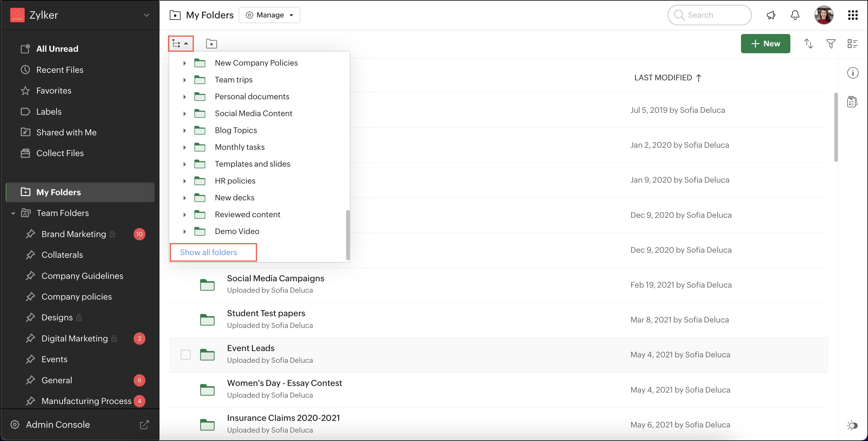The height and width of the screenshot is (441, 868).
Task: Click the folder view icon in toolbar
Action: click(x=211, y=43)
